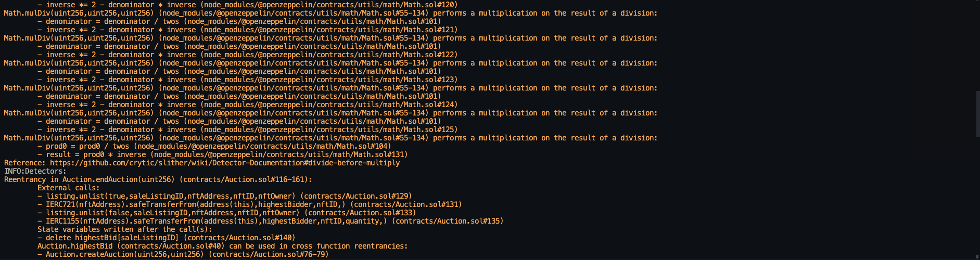Click 'External calls:' text line
Image resolution: width=980 pixels, height=260 pixels.
pyautogui.click(x=69, y=188)
